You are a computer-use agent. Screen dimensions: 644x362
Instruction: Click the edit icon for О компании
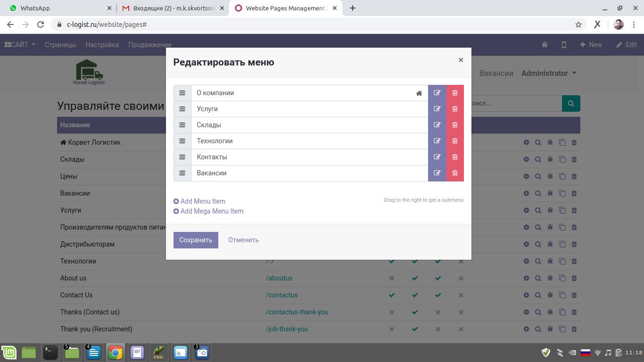tap(437, 93)
